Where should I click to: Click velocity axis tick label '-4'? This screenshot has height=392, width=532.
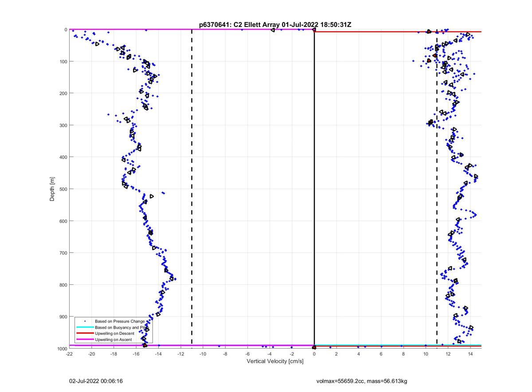[x=270, y=354]
